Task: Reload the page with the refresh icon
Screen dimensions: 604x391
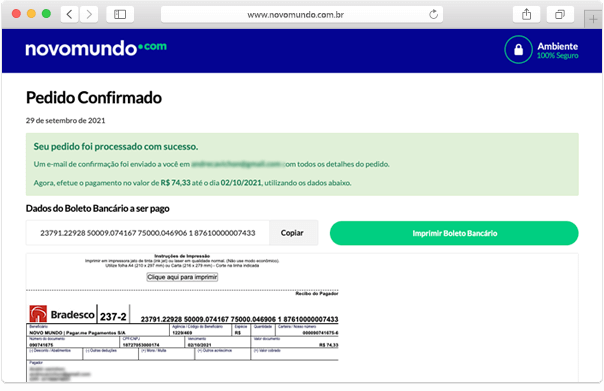Action: click(x=433, y=15)
